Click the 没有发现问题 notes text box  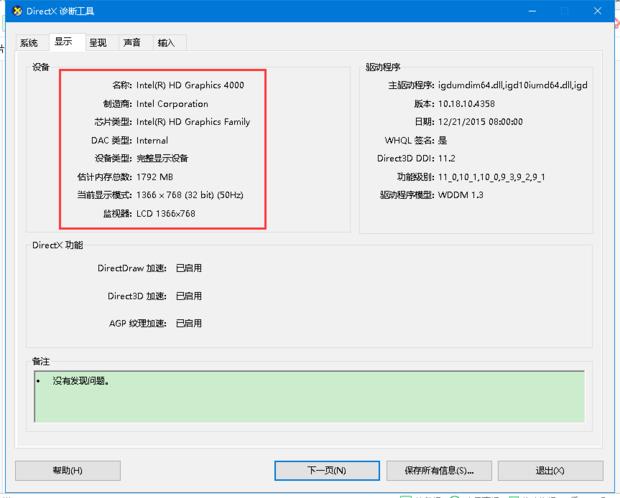coord(309,395)
